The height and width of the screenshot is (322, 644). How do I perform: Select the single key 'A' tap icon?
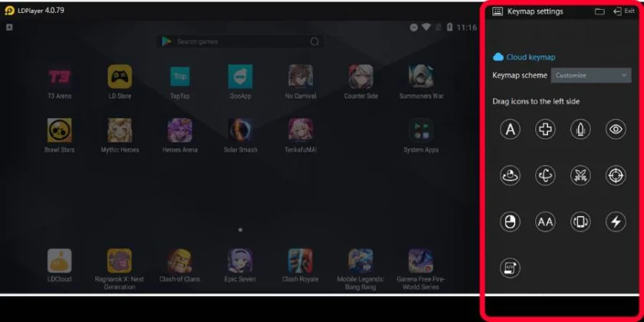(510, 130)
